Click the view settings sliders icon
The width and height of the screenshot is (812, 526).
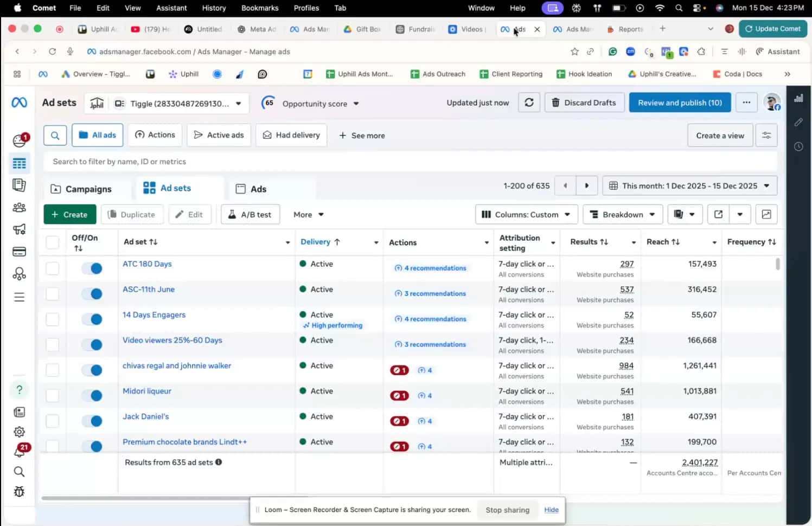pyautogui.click(x=766, y=136)
